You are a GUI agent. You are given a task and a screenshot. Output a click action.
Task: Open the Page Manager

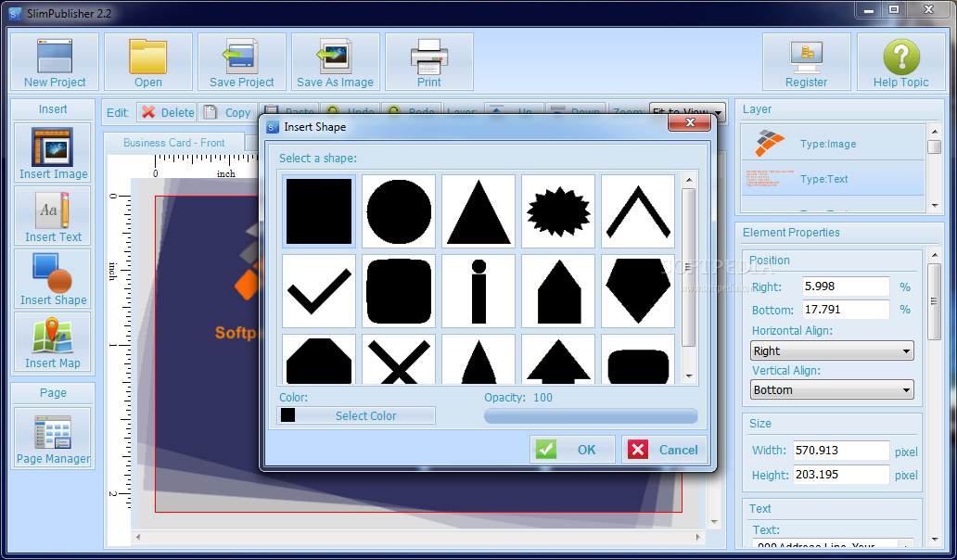[53, 439]
